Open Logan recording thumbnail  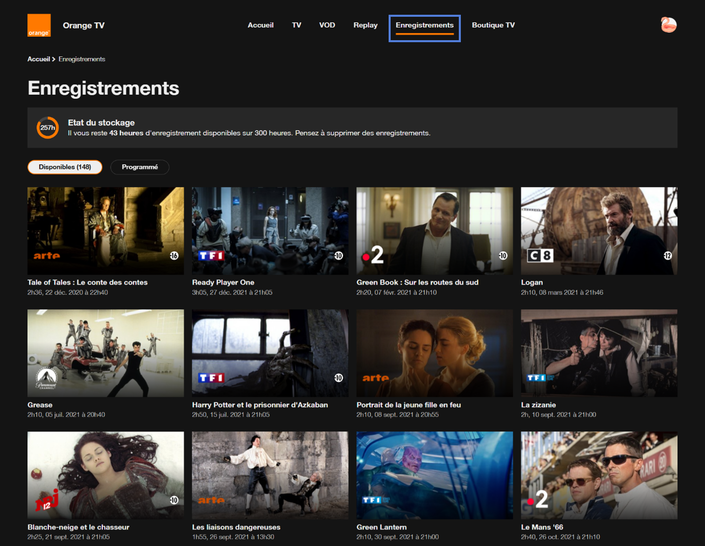point(599,231)
